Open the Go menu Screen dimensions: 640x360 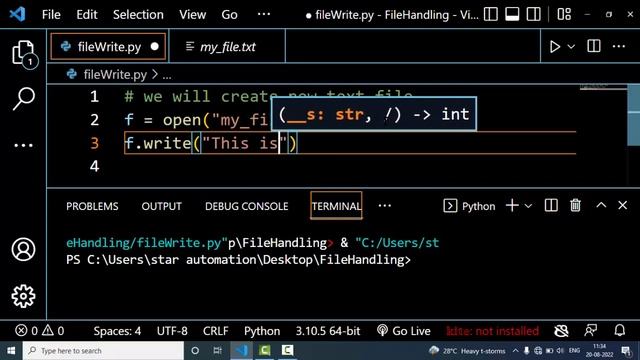point(229,15)
